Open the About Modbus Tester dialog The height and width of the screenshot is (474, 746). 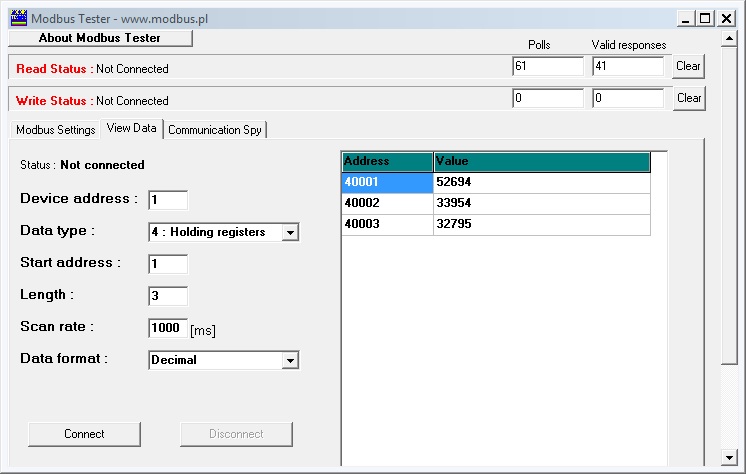tap(100, 38)
